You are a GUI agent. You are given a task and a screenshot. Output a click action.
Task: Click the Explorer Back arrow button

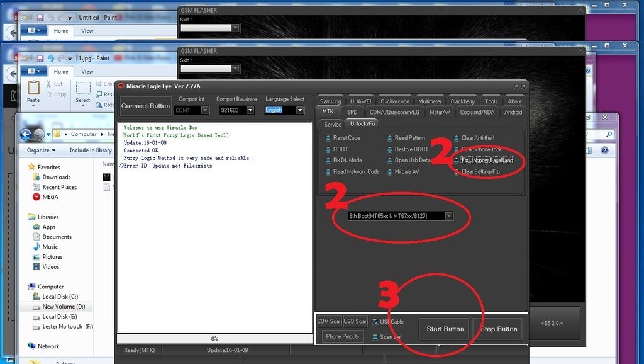26,134
